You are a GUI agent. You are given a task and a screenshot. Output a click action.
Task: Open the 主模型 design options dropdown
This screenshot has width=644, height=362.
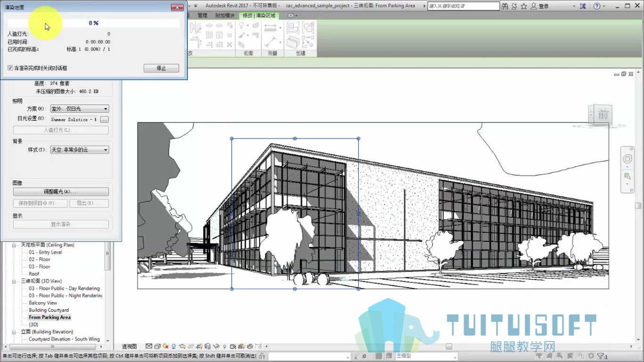pyautogui.click(x=426, y=356)
